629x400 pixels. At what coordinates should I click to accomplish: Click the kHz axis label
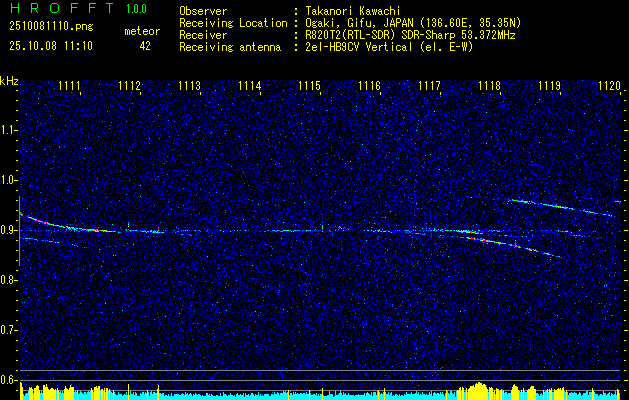pos(9,81)
